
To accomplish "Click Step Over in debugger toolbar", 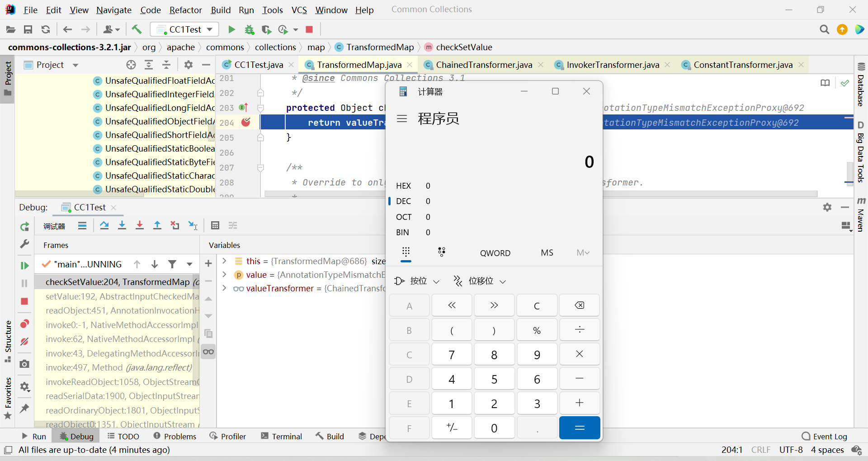I will tap(104, 225).
